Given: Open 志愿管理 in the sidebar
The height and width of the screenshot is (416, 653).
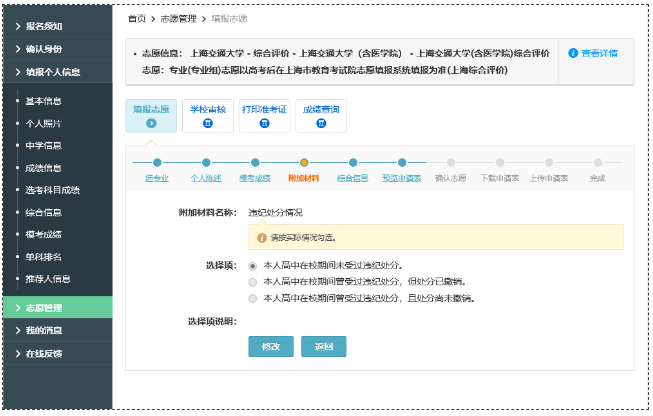Looking at the screenshot, I should [x=56, y=308].
